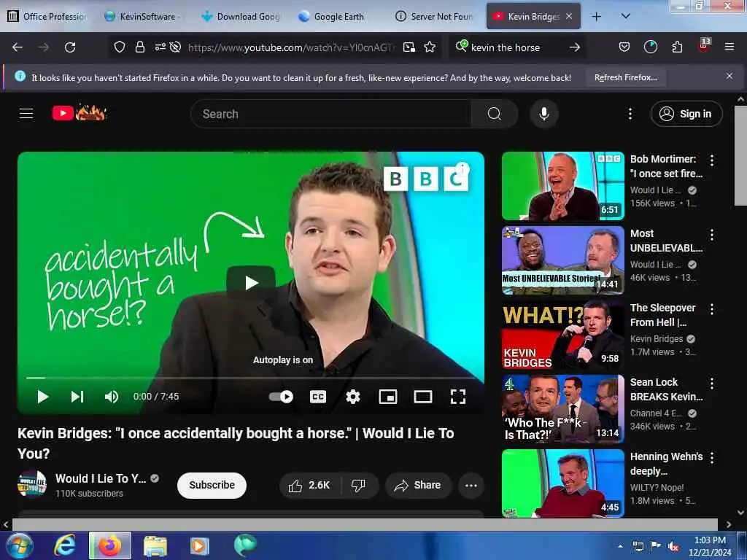Open options menu for Most UNBELIEVABLE video
Screen dimensions: 747x560
click(712, 235)
